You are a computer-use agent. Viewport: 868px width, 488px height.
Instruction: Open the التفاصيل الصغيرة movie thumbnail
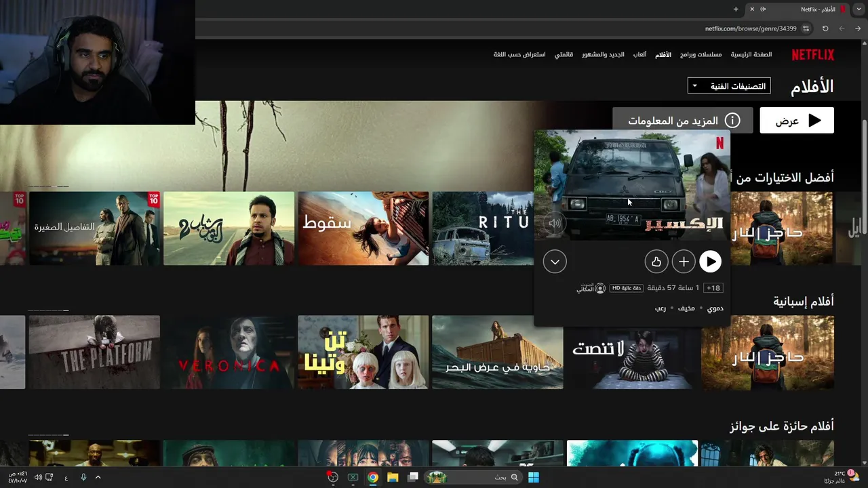(x=94, y=228)
